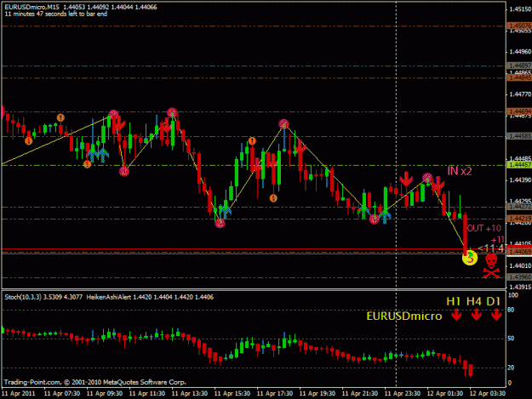Click the gray 1.44897 price level tag
Image resolution: width=532 pixels, height=399 pixels.
(519, 66)
